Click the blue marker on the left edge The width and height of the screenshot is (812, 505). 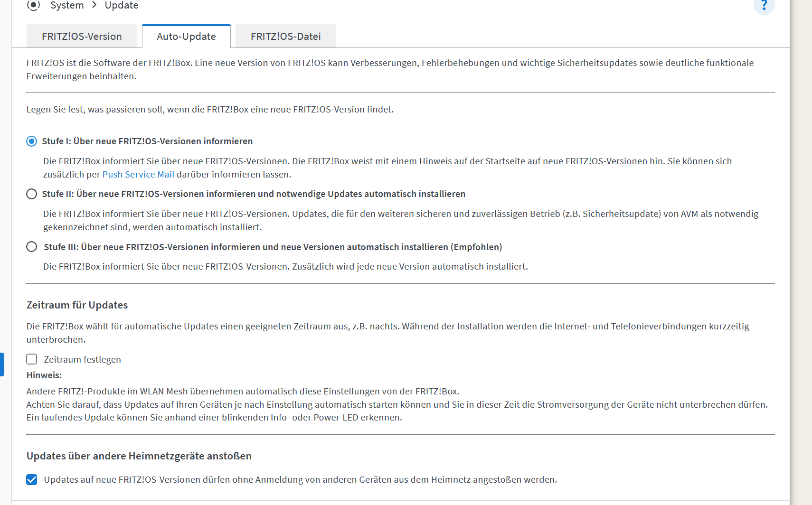(x=2, y=364)
